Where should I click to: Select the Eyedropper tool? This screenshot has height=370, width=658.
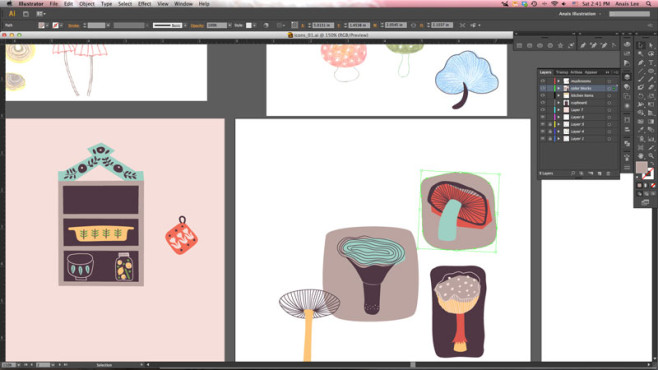click(641, 130)
